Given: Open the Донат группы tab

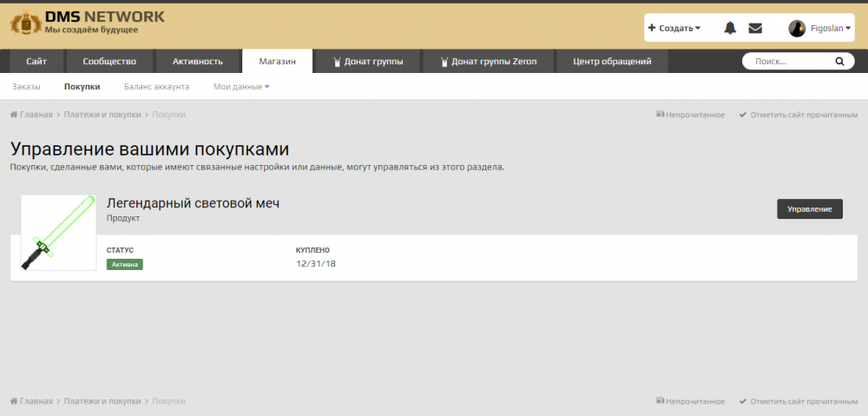Looking at the screenshot, I should (x=367, y=62).
